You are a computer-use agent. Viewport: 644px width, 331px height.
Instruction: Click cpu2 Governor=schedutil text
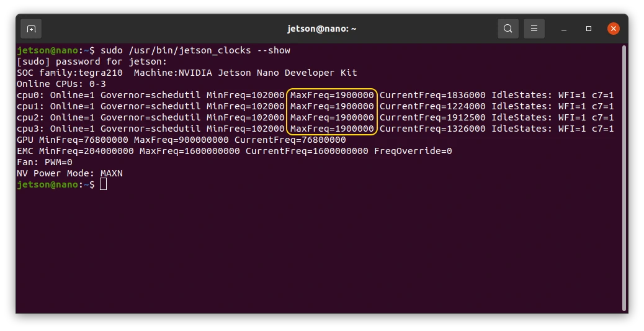(x=151, y=117)
